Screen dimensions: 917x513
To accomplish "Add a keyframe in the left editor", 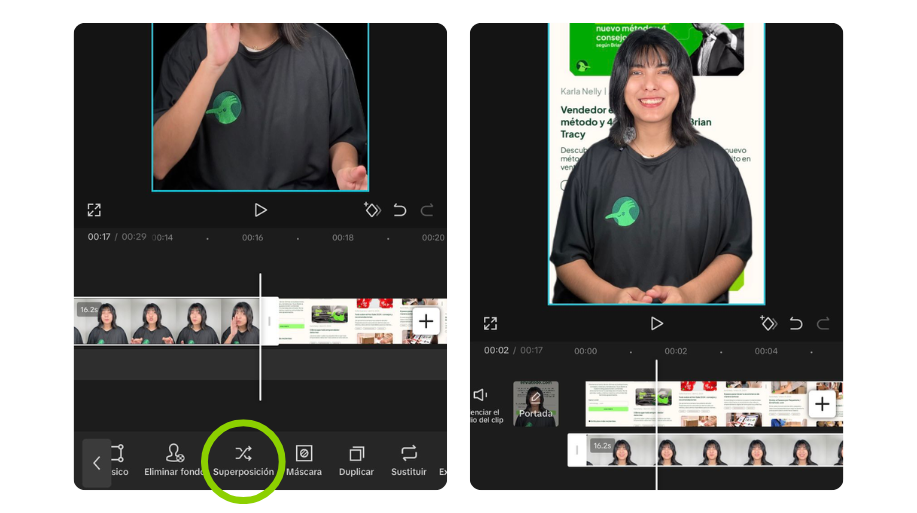I will tap(372, 210).
